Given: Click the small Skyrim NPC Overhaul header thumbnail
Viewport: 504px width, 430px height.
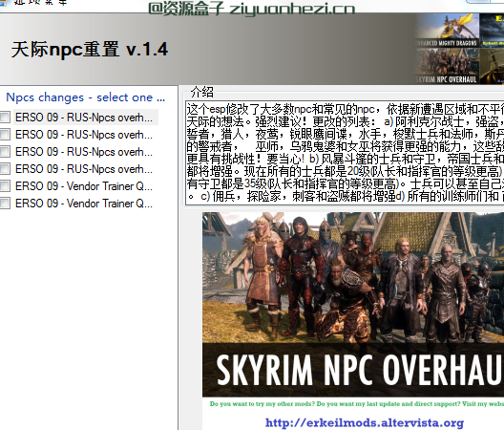Looking at the screenshot, I should (448, 66).
